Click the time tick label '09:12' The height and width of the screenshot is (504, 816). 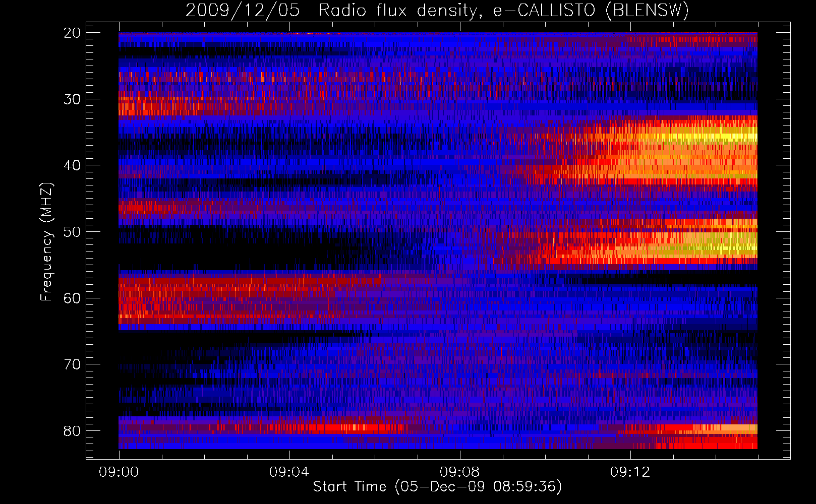[x=630, y=472]
